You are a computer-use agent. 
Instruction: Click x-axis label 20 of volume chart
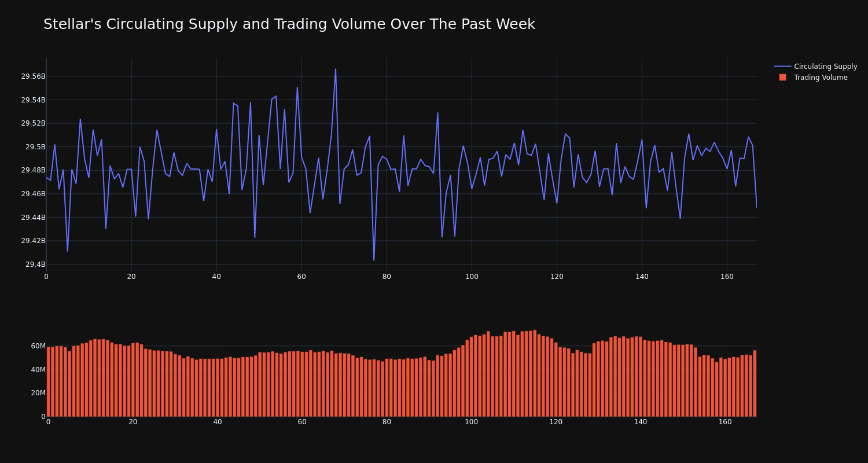click(x=133, y=422)
